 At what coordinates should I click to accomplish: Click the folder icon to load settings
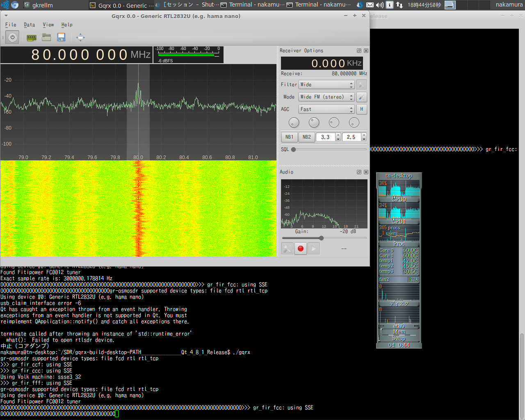click(x=46, y=37)
